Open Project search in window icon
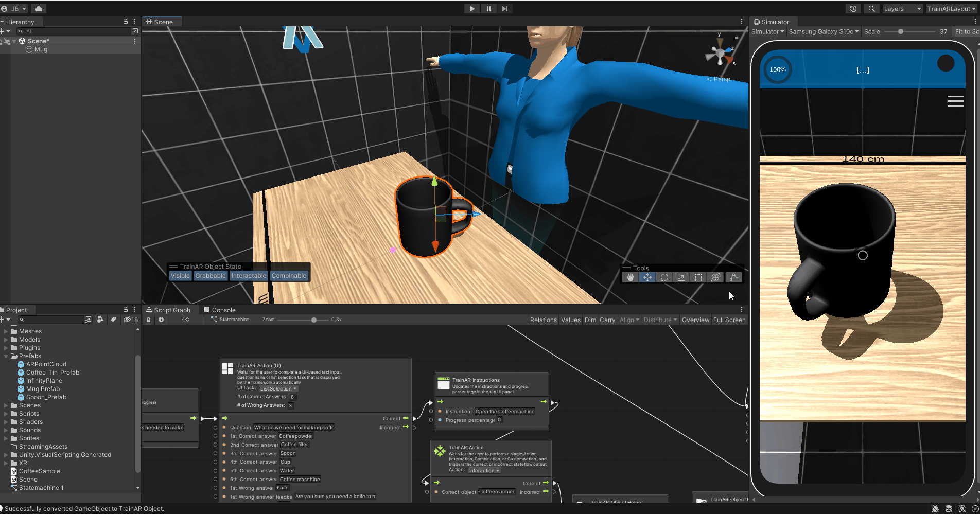This screenshot has width=980, height=514. click(88, 320)
